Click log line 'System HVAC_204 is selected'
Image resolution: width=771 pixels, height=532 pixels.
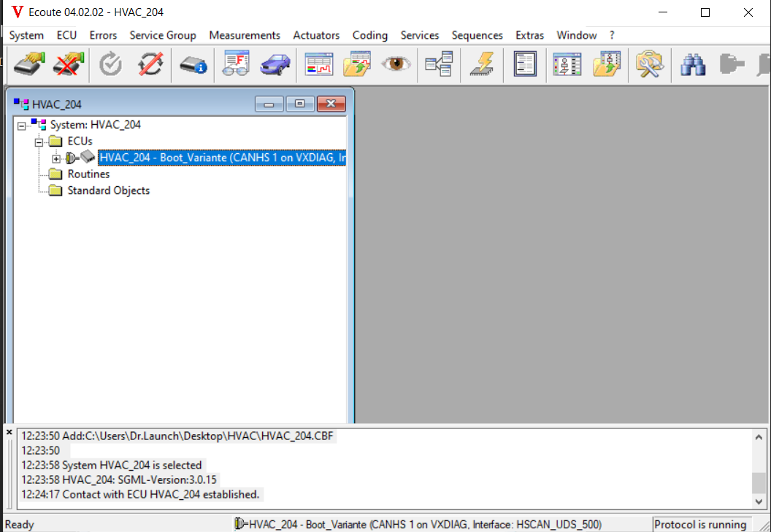coord(112,465)
